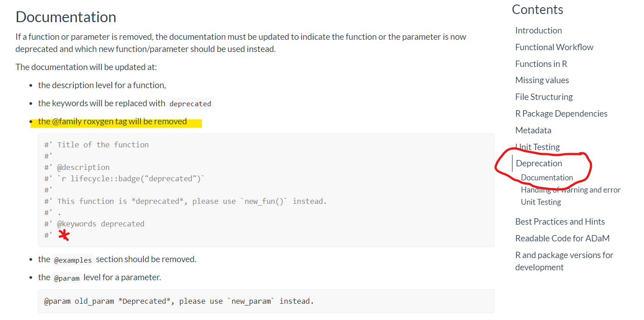View R Package Dependencies section
The width and height of the screenshot is (644, 320).
coord(561,113)
